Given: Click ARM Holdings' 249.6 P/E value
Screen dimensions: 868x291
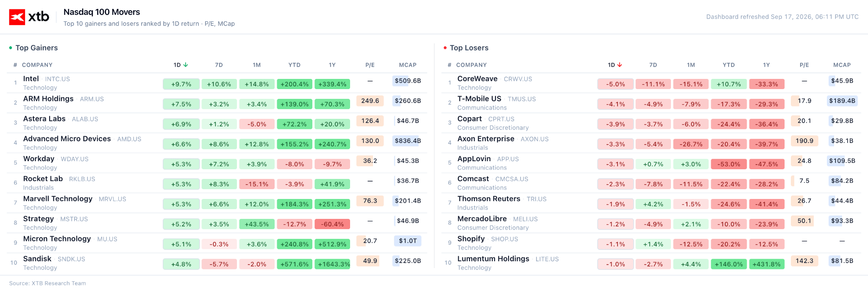Looking at the screenshot, I should [x=370, y=101].
